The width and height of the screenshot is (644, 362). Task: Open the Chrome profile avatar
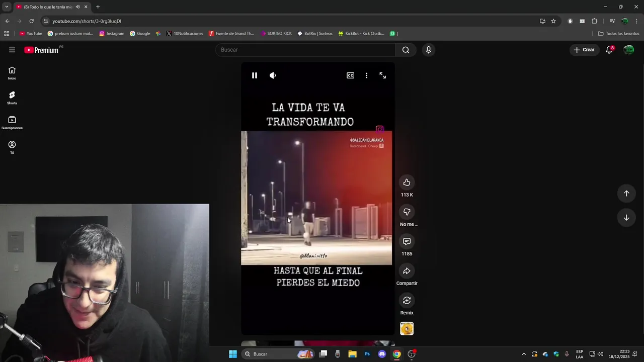pos(624,21)
